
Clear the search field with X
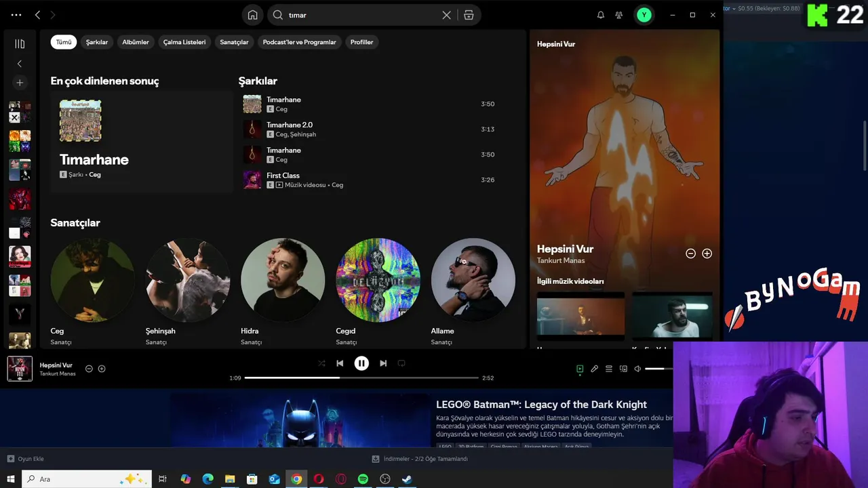click(x=446, y=15)
